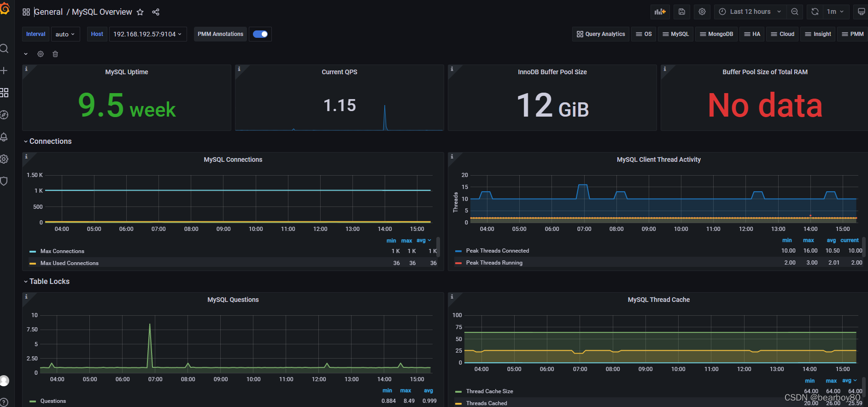Image resolution: width=868 pixels, height=407 pixels.
Task: Open the user avatar in the sidebar
Action: [4, 380]
